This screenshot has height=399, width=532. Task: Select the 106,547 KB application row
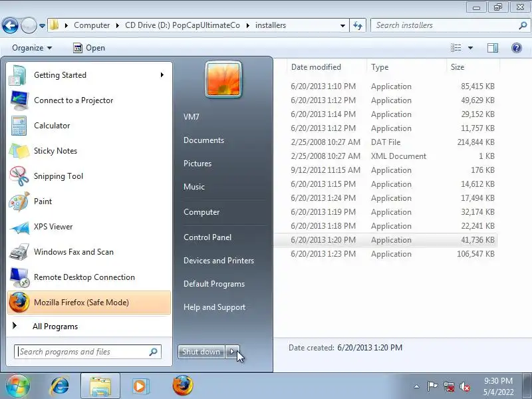point(386,254)
